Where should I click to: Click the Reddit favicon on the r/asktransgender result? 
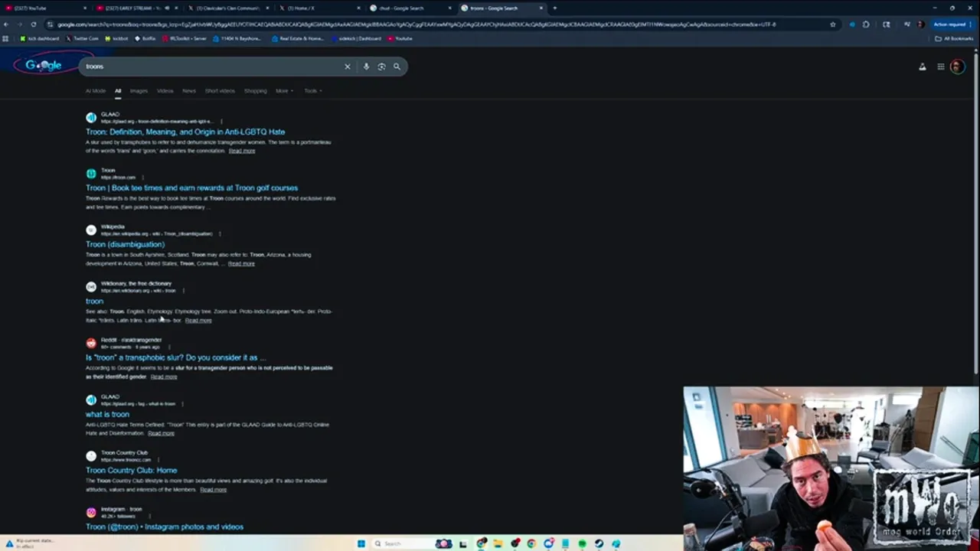(91, 343)
